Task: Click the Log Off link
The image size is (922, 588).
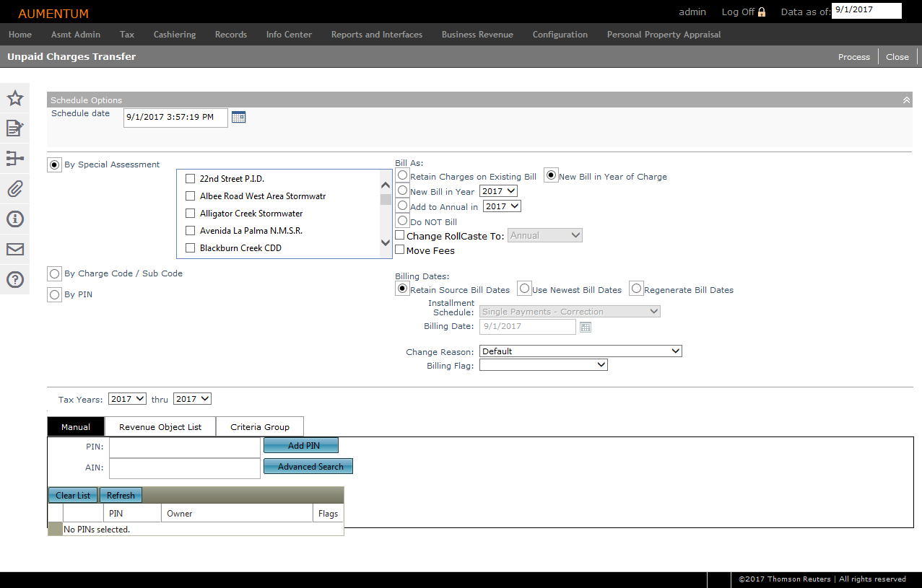Action: click(738, 12)
